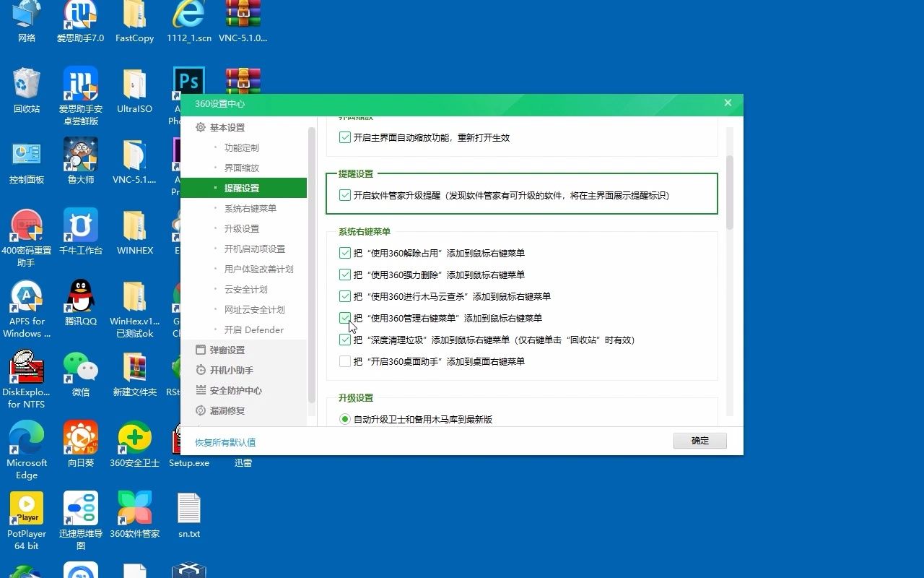Launch 360安全卫士 from the desktop

[134, 439]
